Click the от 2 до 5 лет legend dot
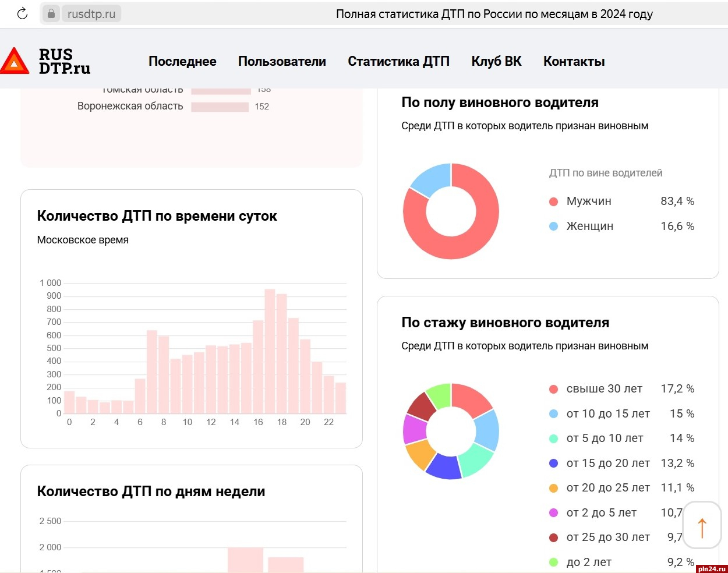 tap(553, 513)
